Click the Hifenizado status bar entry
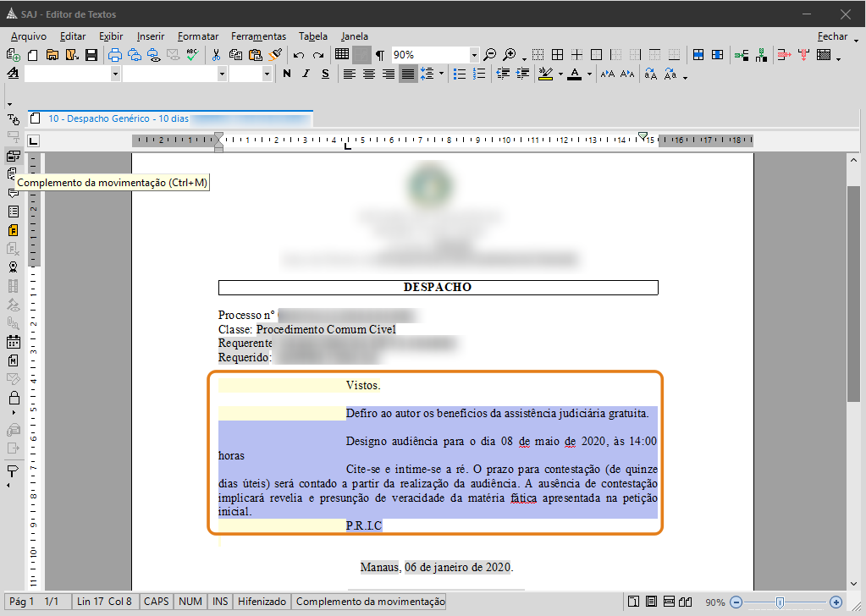866x616 pixels. (x=262, y=601)
